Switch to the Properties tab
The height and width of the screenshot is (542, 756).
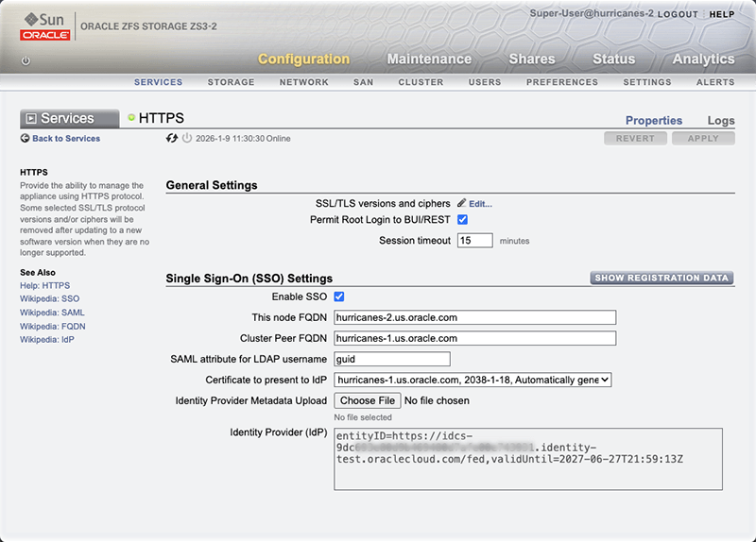[x=654, y=121]
